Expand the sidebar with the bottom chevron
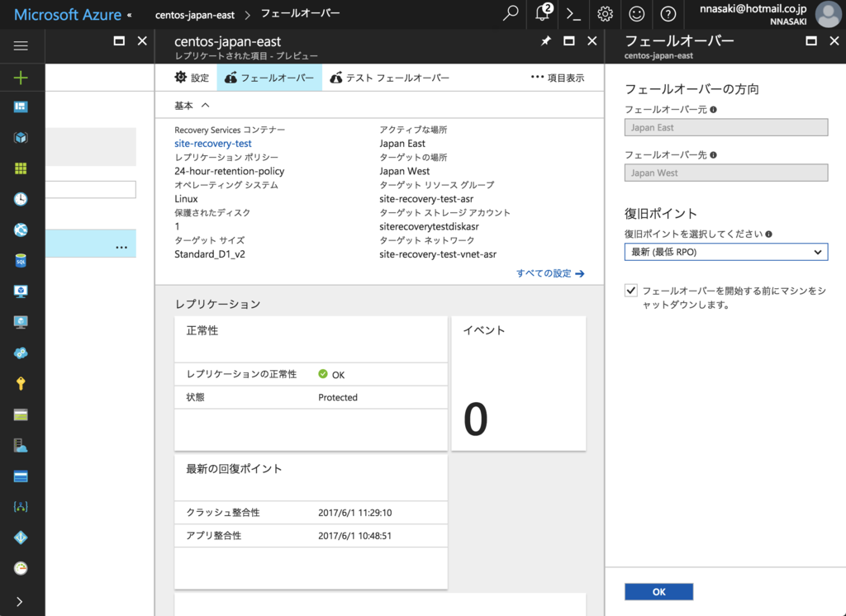Screen dimensions: 846x616 (x=20, y=601)
